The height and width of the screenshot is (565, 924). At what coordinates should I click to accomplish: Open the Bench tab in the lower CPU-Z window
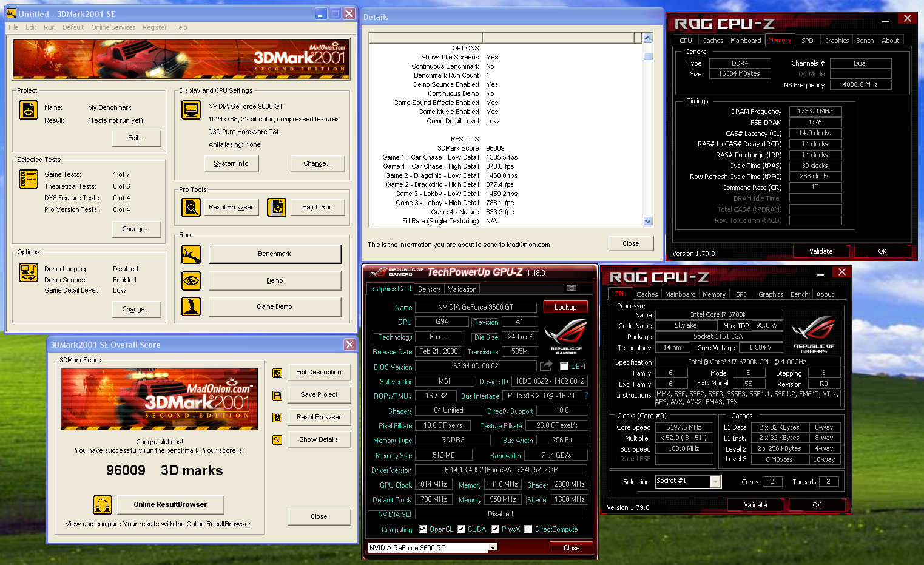[799, 294]
